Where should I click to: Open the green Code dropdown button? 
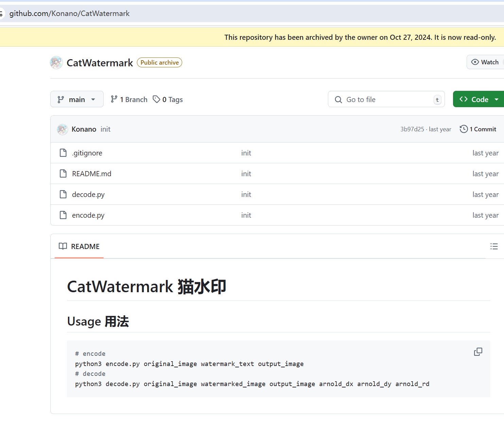click(x=479, y=99)
